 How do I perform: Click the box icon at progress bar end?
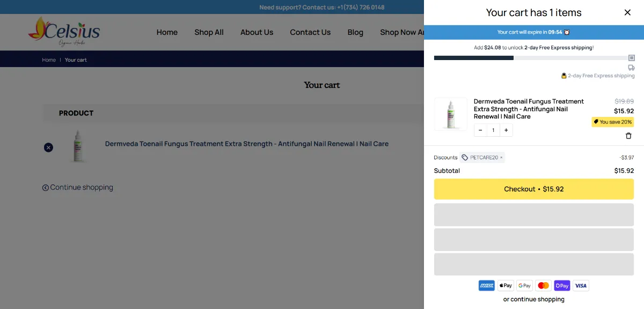pyautogui.click(x=632, y=58)
